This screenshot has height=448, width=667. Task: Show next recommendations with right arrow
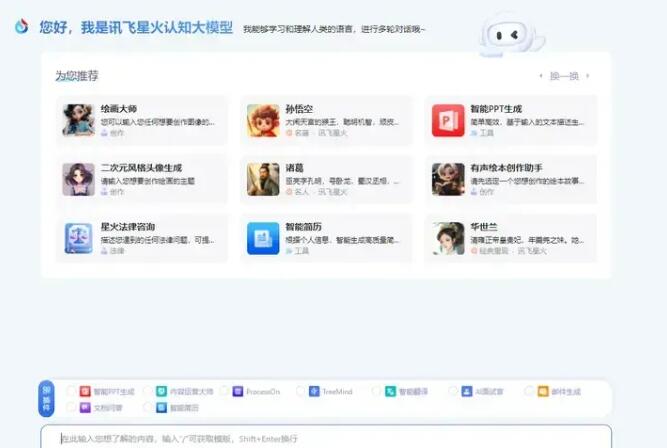(588, 76)
